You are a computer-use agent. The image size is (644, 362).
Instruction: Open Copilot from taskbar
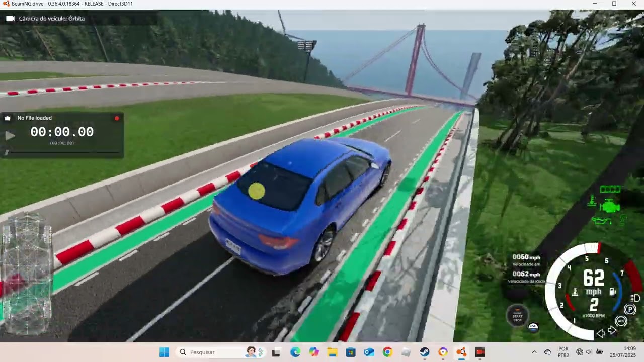(314, 352)
